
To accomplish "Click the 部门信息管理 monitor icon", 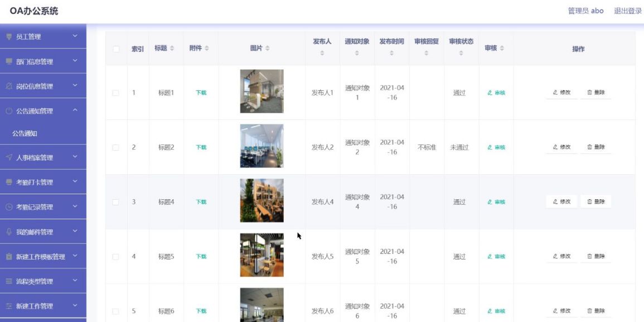I will [9, 61].
